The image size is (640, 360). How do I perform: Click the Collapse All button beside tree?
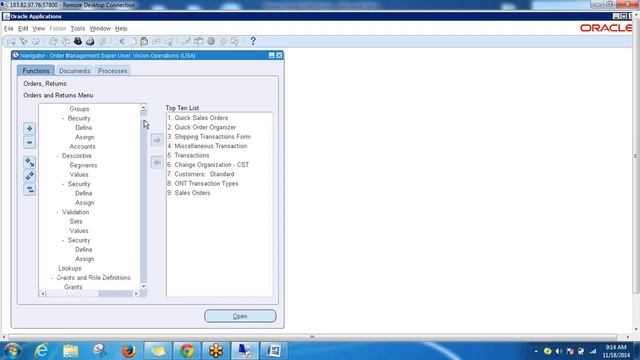tap(29, 190)
